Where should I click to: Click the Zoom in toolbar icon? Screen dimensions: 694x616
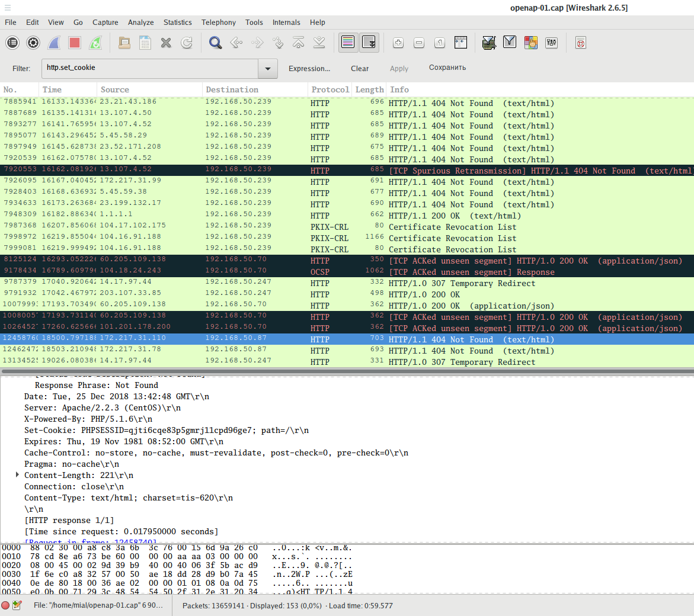point(398,43)
